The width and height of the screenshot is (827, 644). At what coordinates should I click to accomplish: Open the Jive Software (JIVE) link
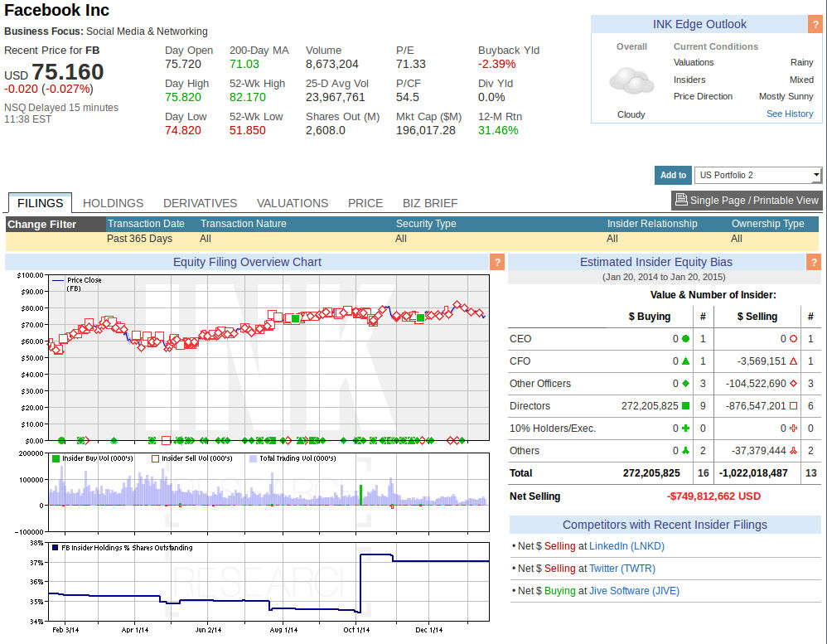click(634, 591)
